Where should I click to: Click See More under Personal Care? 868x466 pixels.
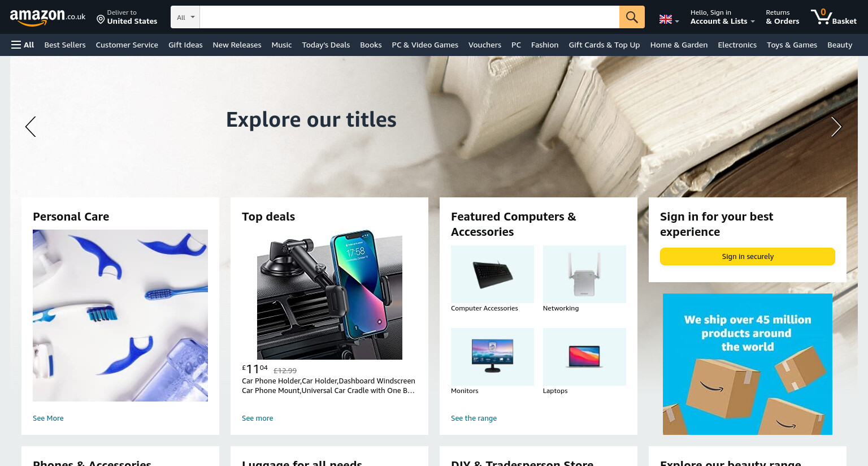tap(48, 418)
